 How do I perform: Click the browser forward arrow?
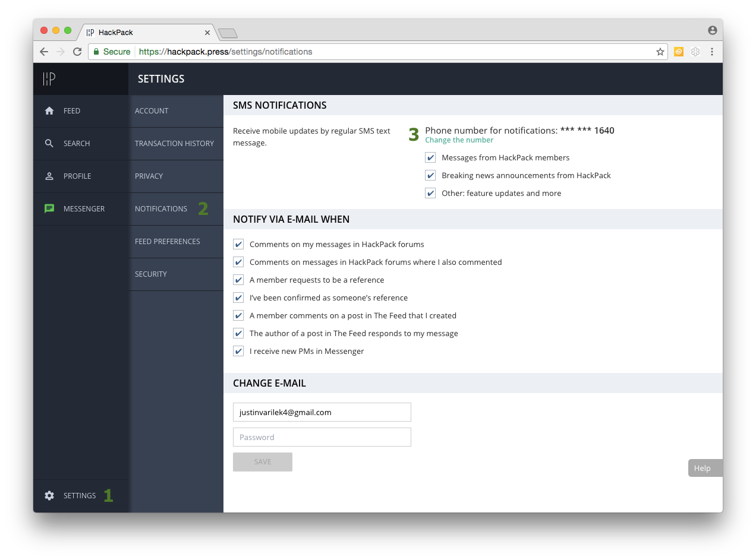click(61, 52)
